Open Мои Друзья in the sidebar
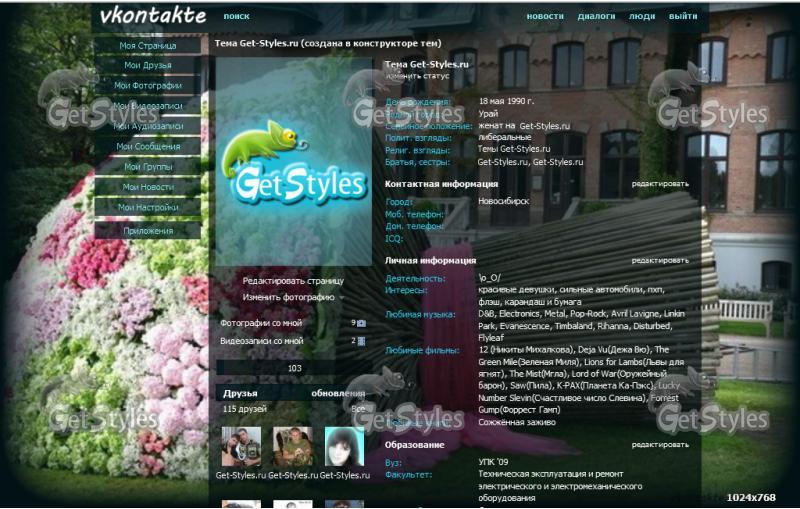Image resolution: width=800 pixels, height=509 pixels. [147, 65]
